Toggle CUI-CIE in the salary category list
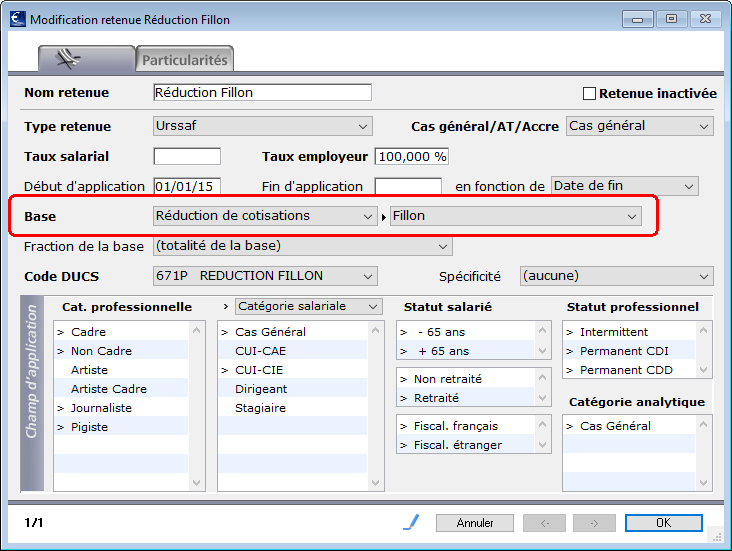The image size is (732, 551). [x=293, y=370]
